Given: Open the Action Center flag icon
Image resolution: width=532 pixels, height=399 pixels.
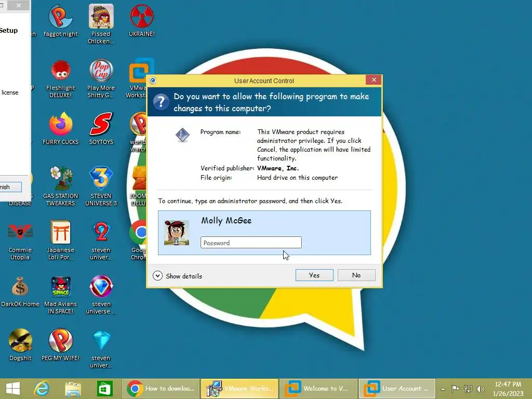Looking at the screenshot, I should 455,389.
